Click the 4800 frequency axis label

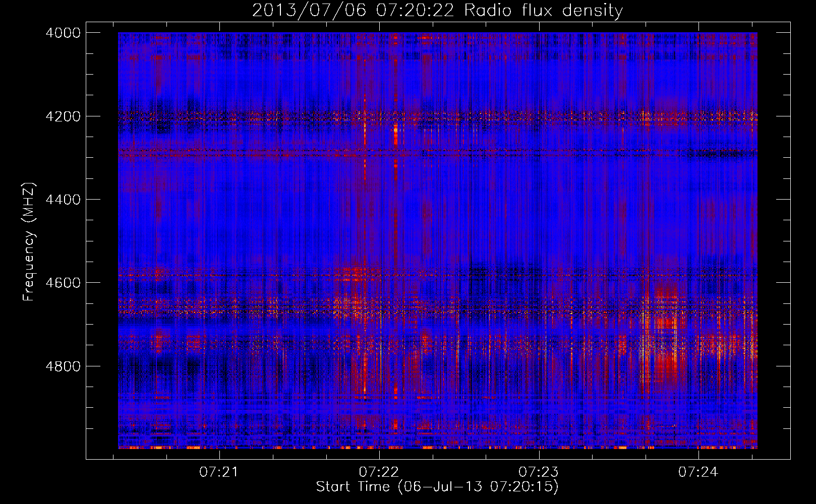click(x=63, y=366)
